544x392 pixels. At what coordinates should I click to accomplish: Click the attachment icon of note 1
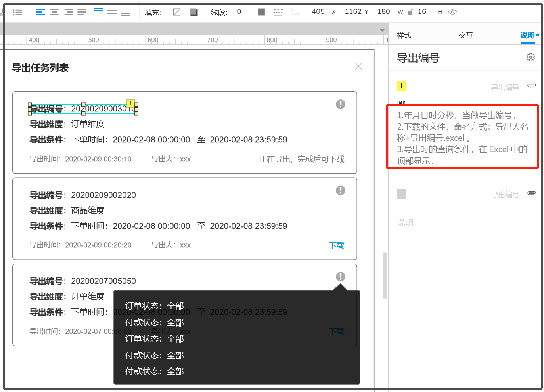(x=531, y=86)
